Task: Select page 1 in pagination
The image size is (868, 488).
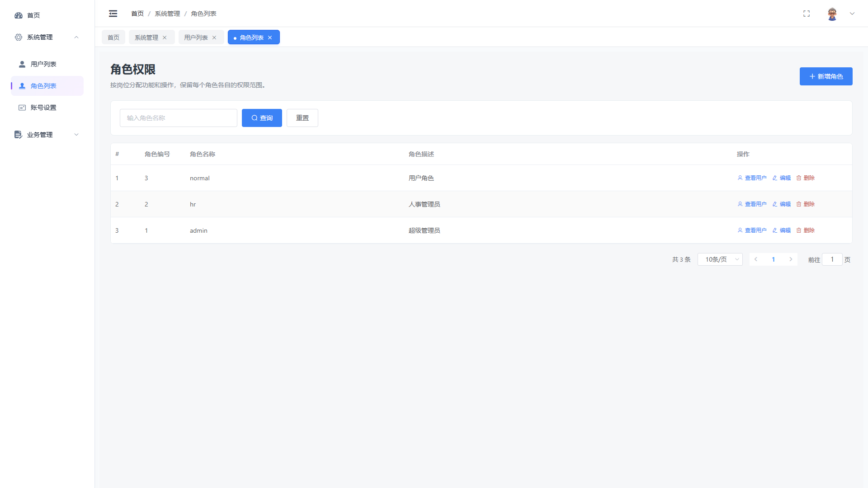Action: coord(774,259)
